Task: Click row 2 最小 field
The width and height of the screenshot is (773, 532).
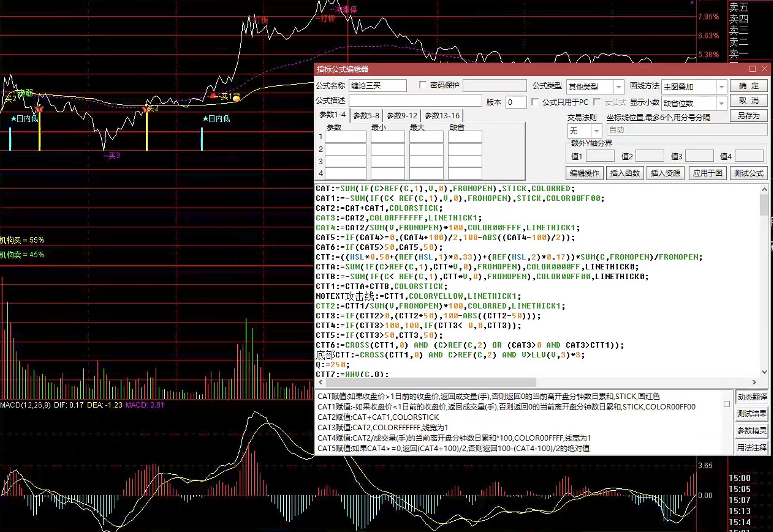Action: 388,149
